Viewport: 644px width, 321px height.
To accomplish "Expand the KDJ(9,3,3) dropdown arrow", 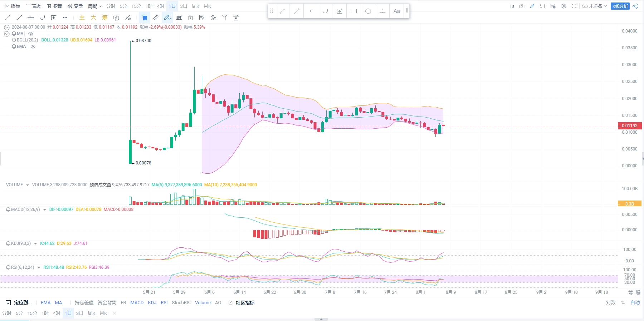I will pyautogui.click(x=35, y=244).
